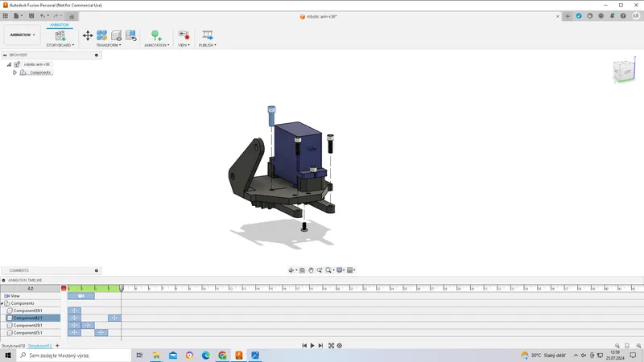Close the robotic arm v38 document tab

558,16
